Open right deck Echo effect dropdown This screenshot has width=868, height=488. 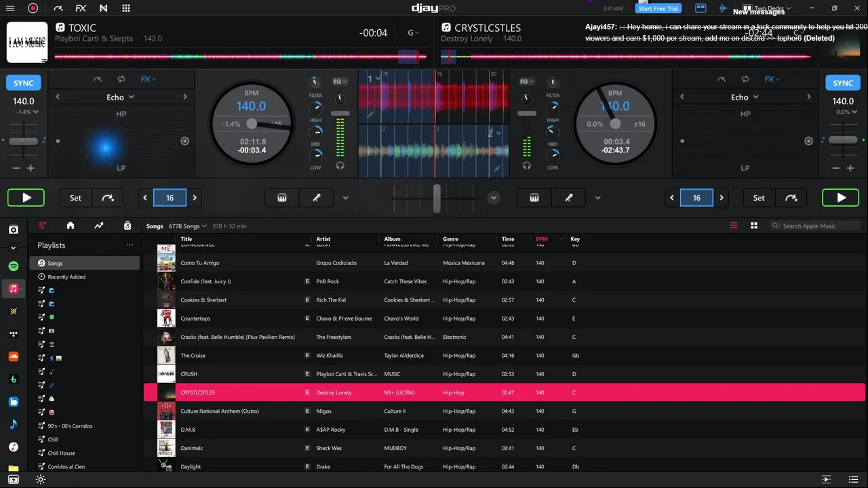[x=745, y=97]
